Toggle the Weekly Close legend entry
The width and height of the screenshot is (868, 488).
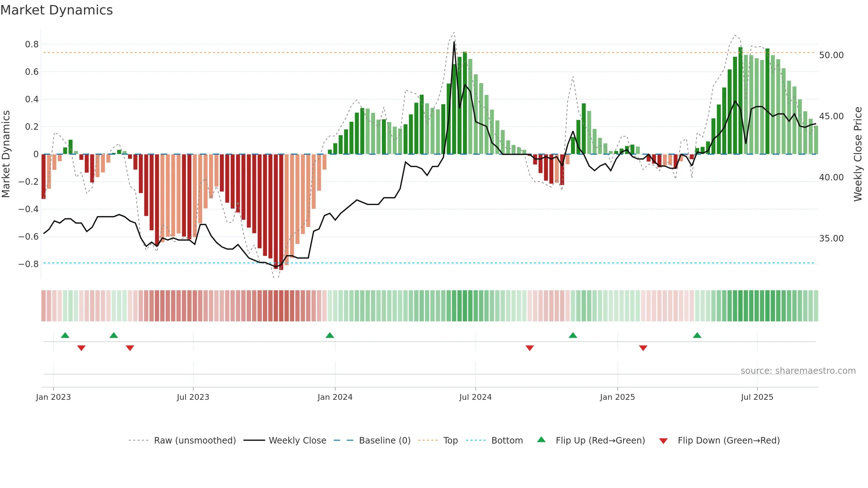[x=298, y=440]
